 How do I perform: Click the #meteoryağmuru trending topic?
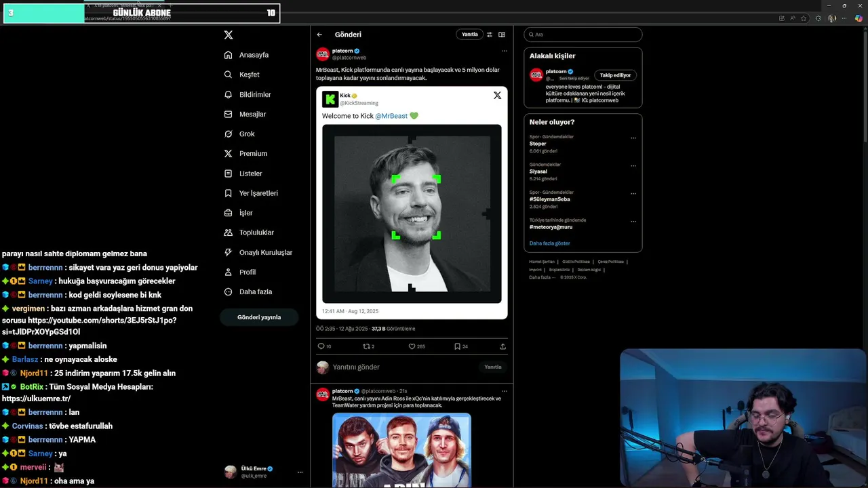[x=551, y=227]
